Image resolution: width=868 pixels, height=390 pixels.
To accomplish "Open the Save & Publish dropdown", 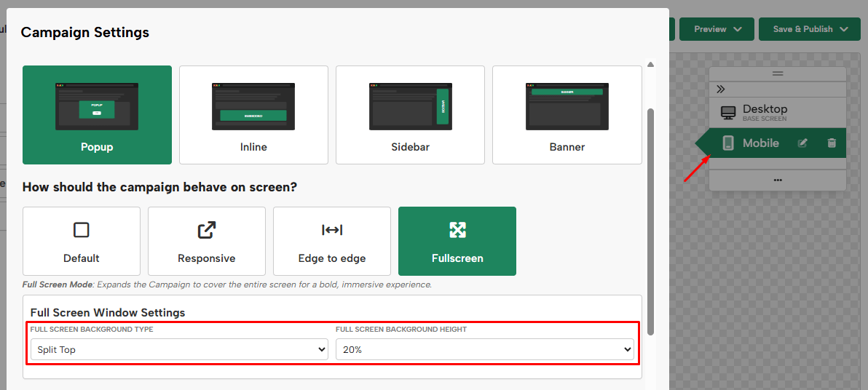I will pyautogui.click(x=809, y=29).
